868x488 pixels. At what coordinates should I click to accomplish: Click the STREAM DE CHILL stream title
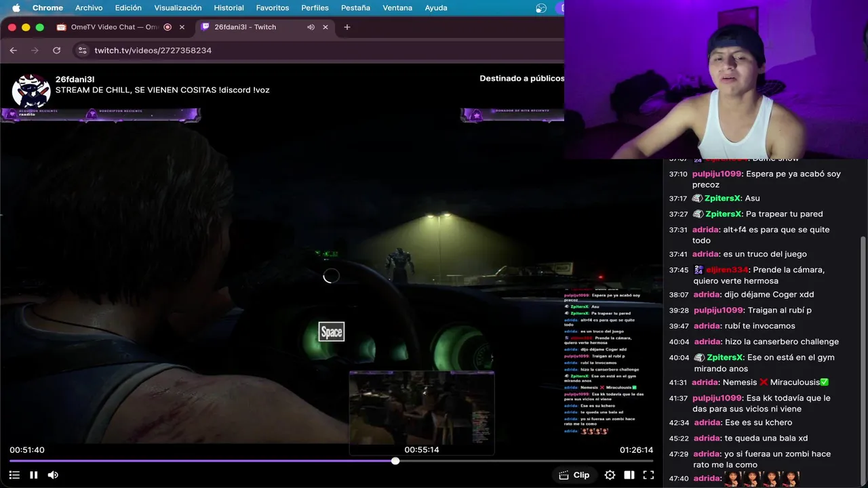(x=163, y=90)
